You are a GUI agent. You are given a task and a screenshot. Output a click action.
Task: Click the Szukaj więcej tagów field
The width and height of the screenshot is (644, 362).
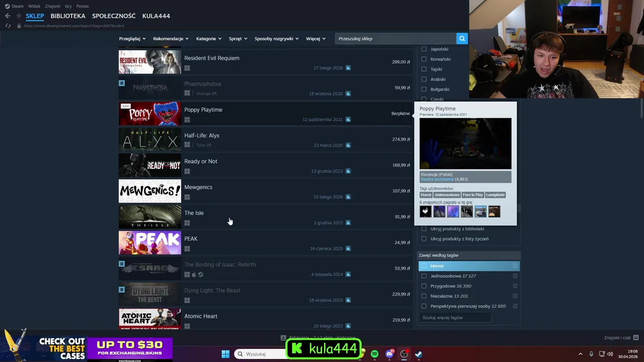click(x=455, y=318)
